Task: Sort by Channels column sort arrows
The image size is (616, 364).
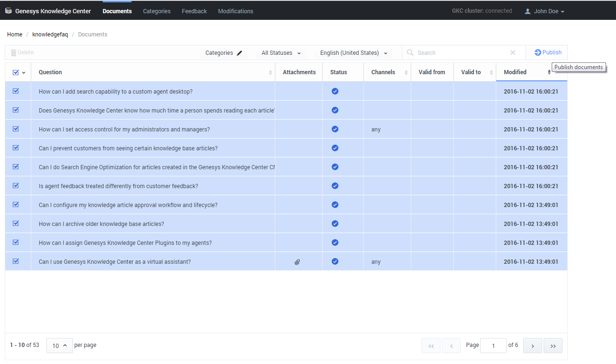Action: click(406, 72)
